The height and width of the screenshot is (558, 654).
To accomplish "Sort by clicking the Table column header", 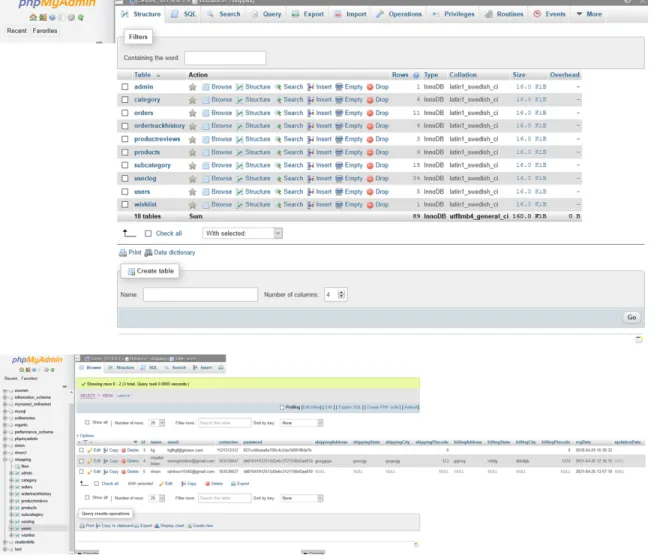I will click(x=143, y=75).
